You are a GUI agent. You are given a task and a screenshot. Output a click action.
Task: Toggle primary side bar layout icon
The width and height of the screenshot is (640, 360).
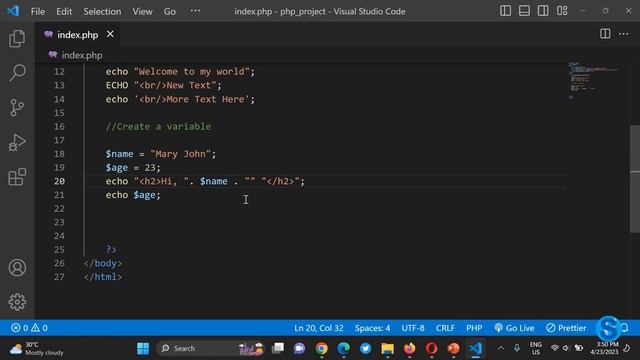505,11
